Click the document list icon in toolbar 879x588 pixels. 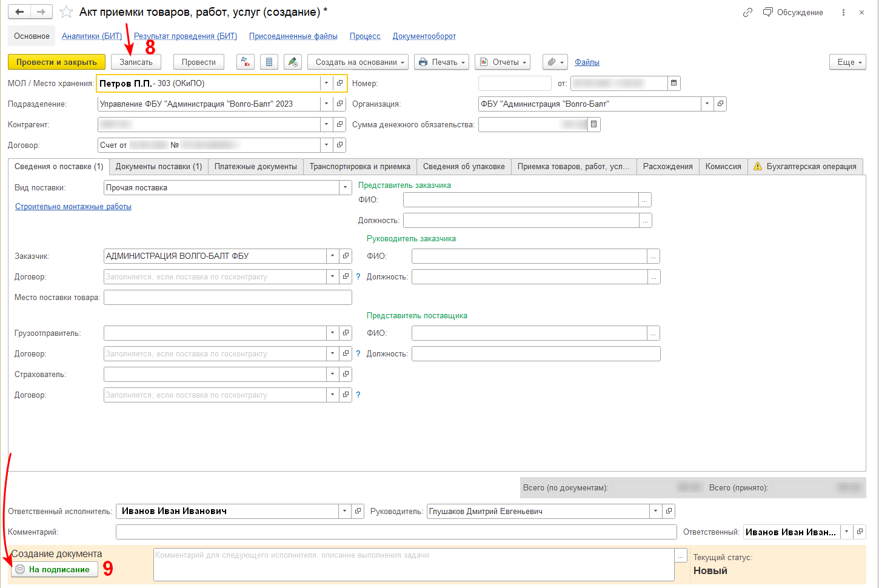coord(269,62)
